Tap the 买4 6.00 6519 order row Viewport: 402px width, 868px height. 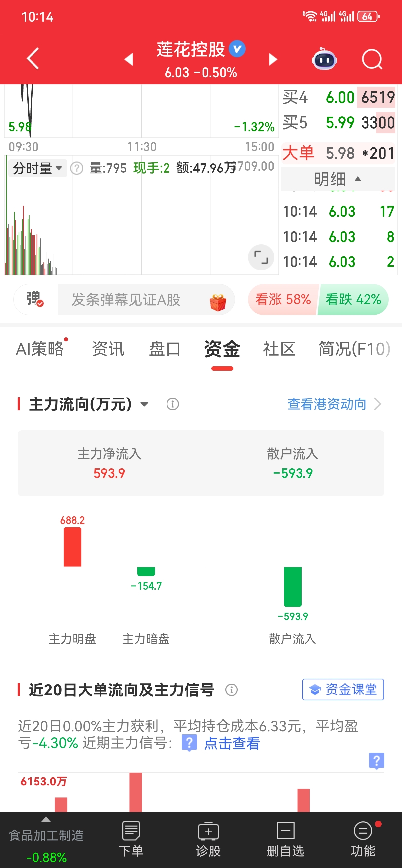[338, 97]
